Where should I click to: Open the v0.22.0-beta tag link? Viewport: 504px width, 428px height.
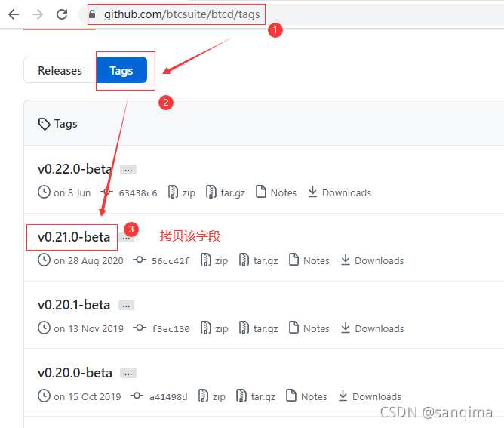75,169
